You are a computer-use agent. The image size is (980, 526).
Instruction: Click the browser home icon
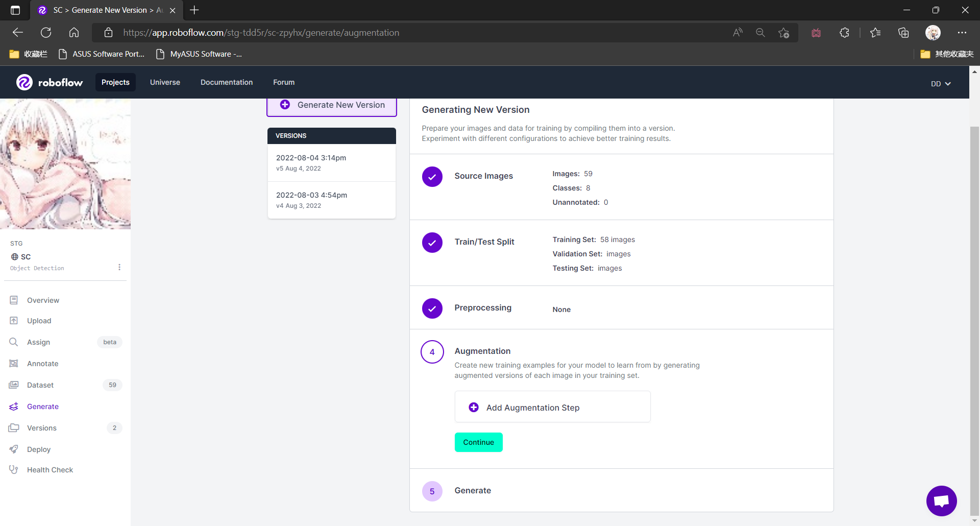pos(74,33)
